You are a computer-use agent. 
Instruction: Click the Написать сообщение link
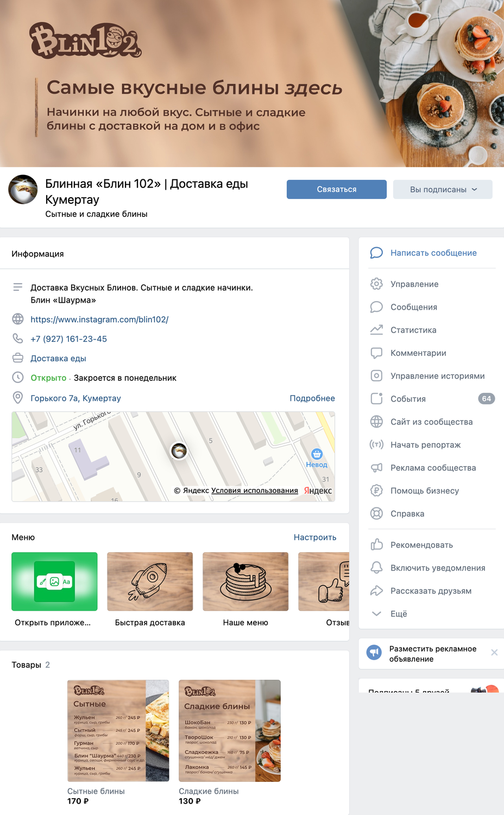[x=433, y=253]
